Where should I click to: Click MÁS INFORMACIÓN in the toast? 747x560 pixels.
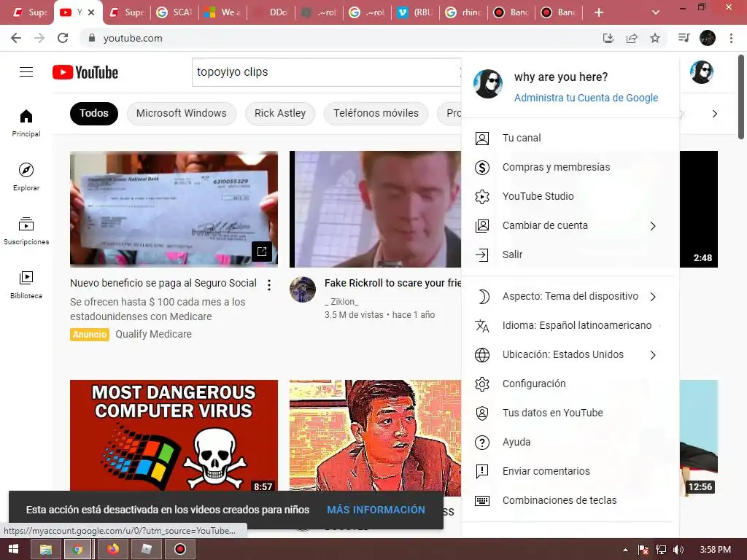pos(376,510)
